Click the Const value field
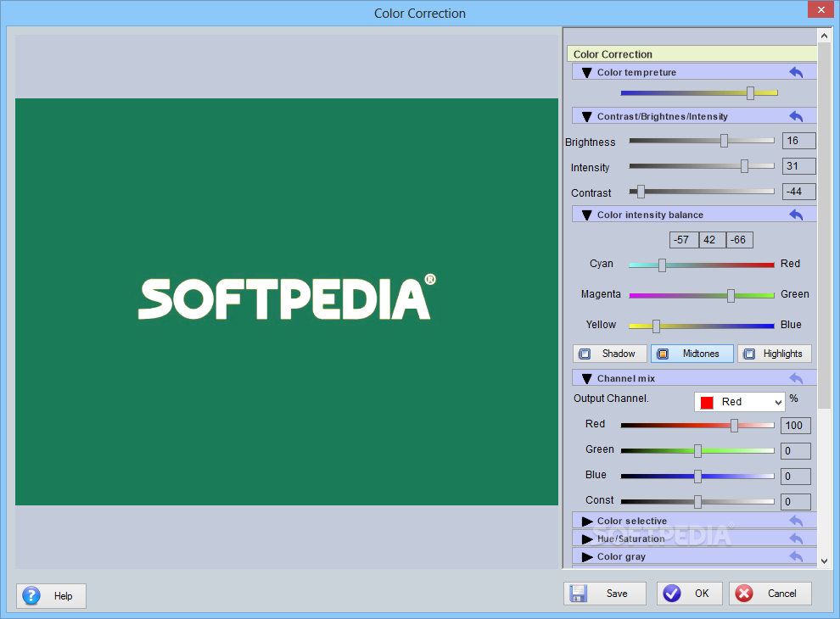Viewport: 840px width, 619px height. [796, 502]
